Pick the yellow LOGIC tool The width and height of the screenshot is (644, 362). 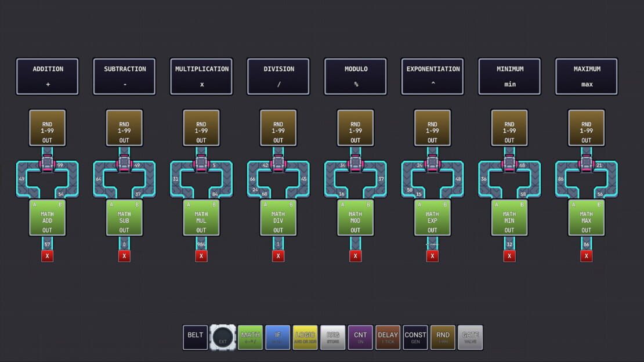(x=305, y=338)
